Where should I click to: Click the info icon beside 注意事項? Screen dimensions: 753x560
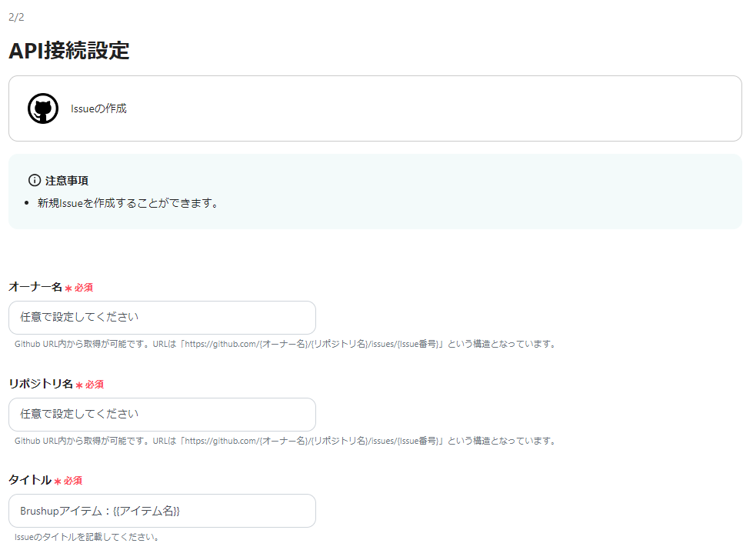pyautogui.click(x=34, y=180)
